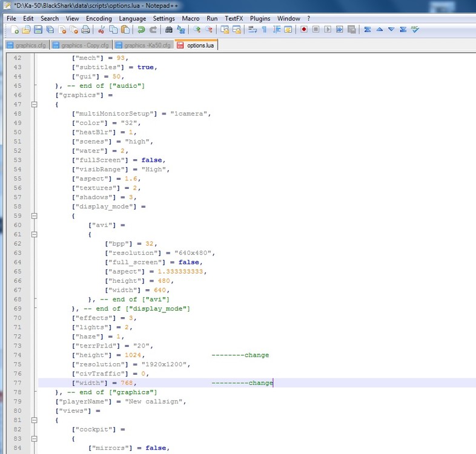Screen dimensions: 476x454
Task: Open the Encoding menu
Action: 99,18
